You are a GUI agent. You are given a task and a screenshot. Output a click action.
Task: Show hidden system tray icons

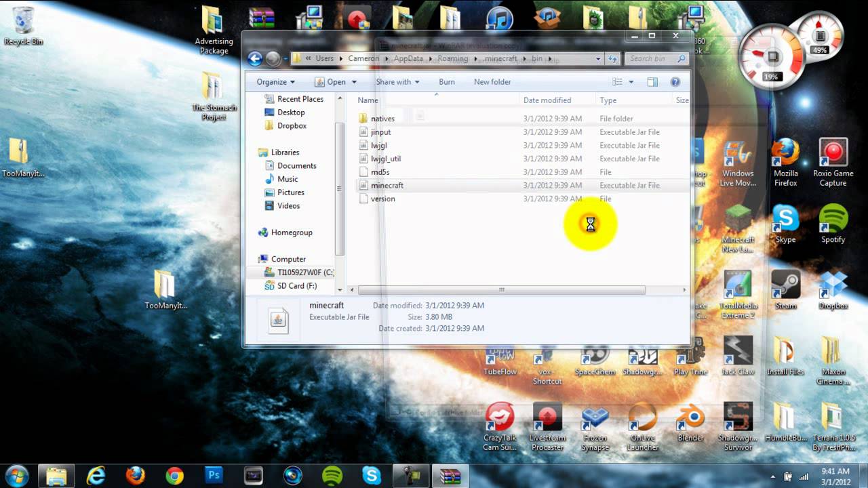(x=773, y=476)
